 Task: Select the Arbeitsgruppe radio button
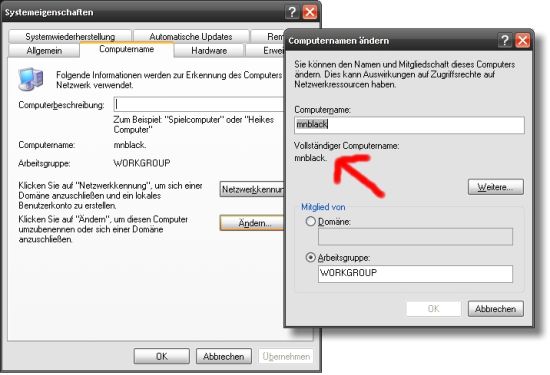(x=310, y=257)
